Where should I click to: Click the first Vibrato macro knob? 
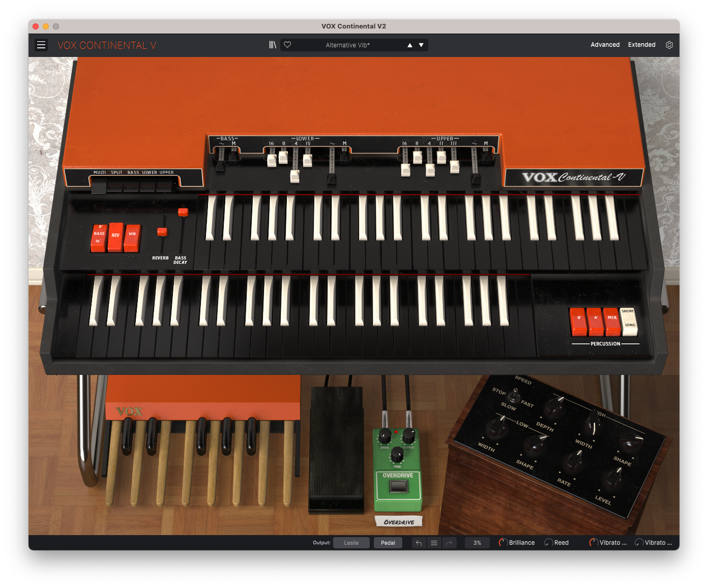coord(594,543)
